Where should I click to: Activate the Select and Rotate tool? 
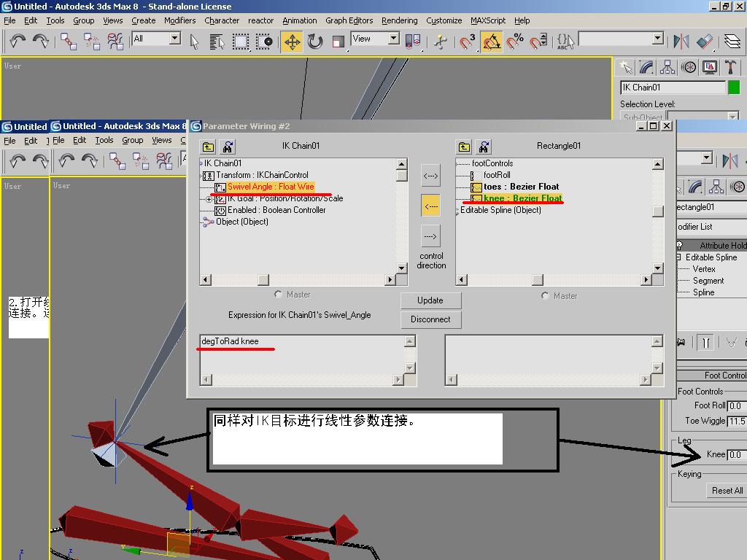(315, 42)
